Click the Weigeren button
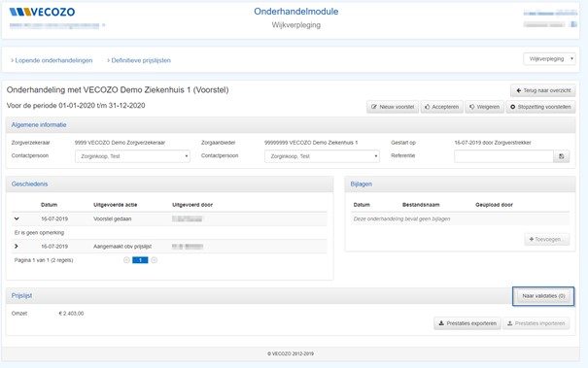 click(485, 107)
